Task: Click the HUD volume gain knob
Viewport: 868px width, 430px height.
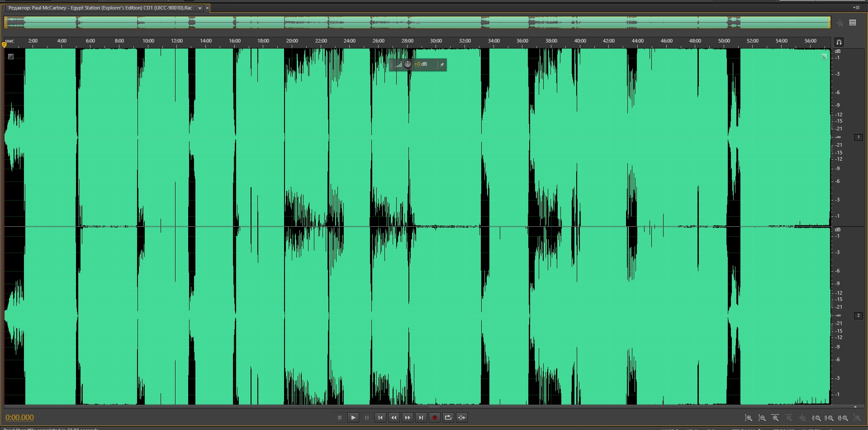Action: tap(408, 64)
